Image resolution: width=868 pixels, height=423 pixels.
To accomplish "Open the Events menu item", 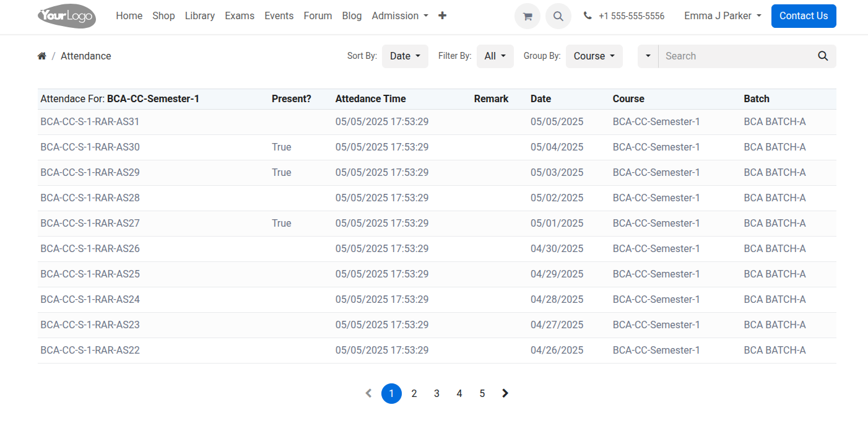I will coord(279,16).
